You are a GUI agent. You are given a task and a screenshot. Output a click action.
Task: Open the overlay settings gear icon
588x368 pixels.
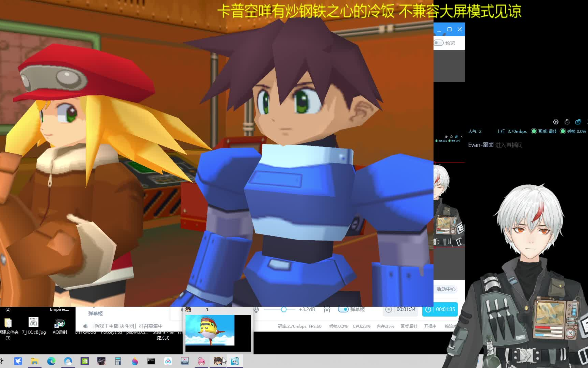[556, 122]
